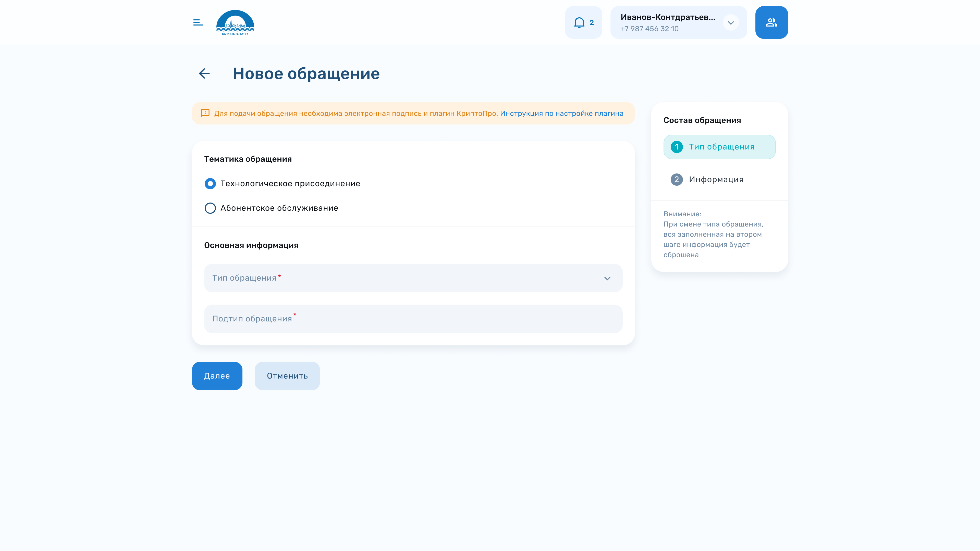Click the Vodokanal Saint Petersburg logo

(x=235, y=22)
